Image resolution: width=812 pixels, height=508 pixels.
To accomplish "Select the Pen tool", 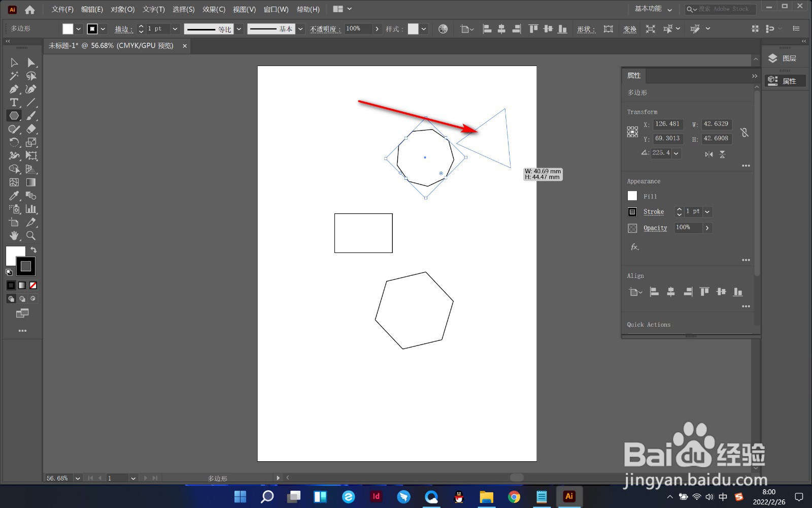I will tap(14, 89).
